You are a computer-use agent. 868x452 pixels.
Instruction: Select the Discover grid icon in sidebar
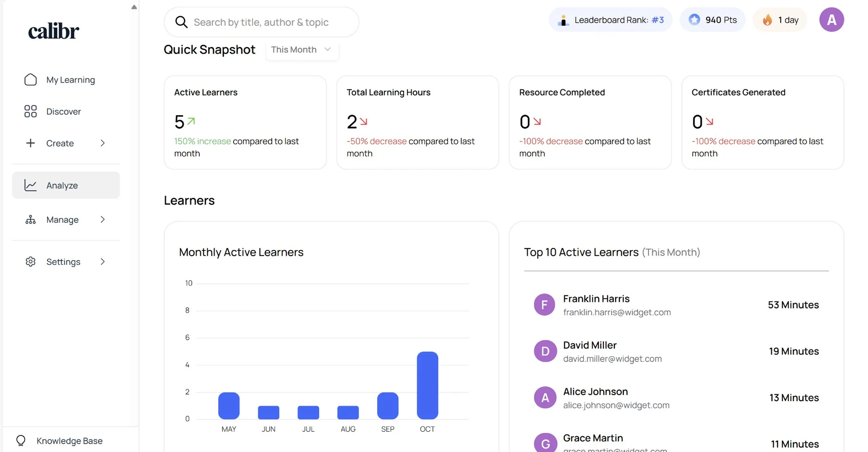[x=31, y=111]
